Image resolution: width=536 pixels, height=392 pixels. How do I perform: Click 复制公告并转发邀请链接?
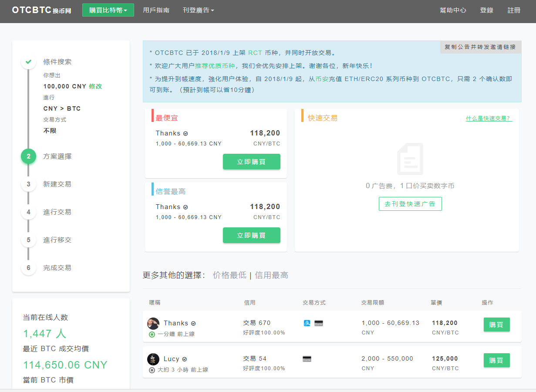[480, 47]
